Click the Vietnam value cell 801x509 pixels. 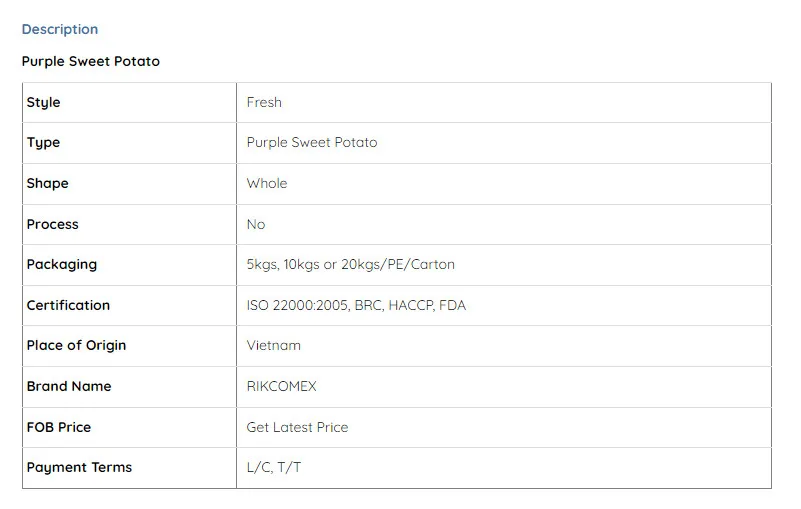pos(274,346)
